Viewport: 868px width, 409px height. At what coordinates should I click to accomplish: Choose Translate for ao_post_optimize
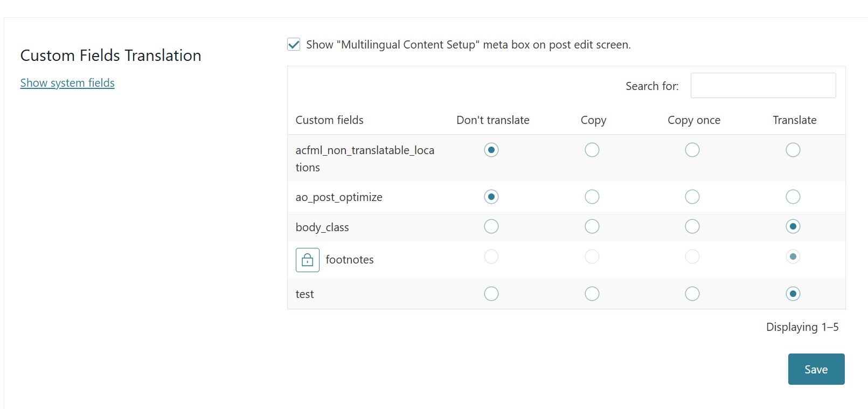click(x=793, y=197)
